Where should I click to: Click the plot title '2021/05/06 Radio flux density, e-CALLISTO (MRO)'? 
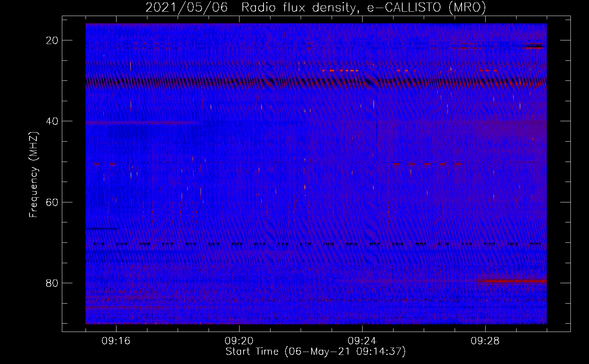[316, 7]
